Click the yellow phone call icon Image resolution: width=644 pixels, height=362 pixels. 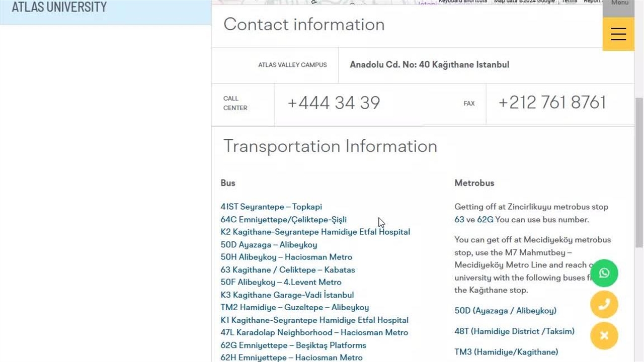point(604,304)
